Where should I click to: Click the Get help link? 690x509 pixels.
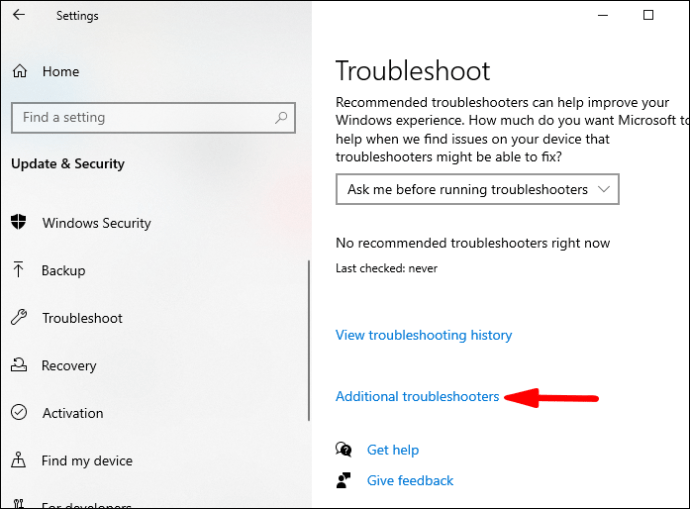pos(393,450)
